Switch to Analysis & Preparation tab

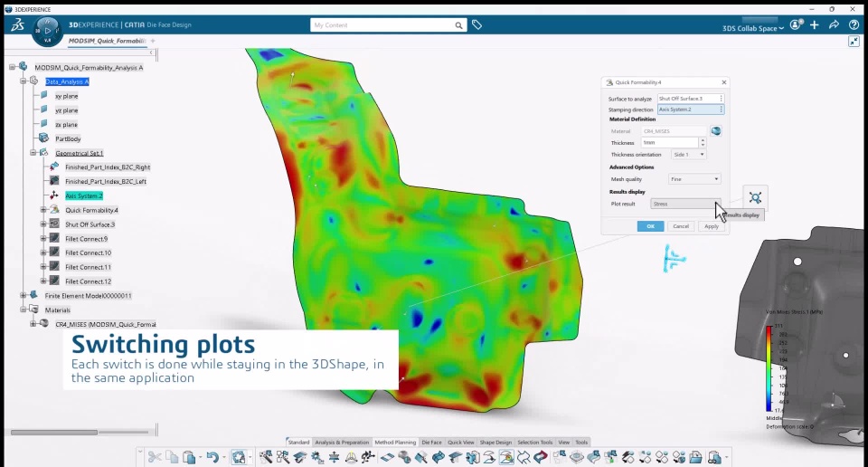342,442
